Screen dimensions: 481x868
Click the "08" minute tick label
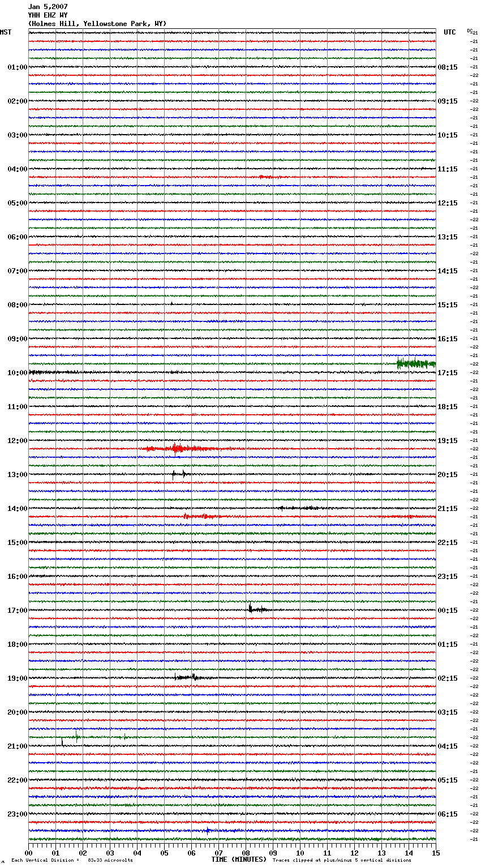pyautogui.click(x=246, y=853)
